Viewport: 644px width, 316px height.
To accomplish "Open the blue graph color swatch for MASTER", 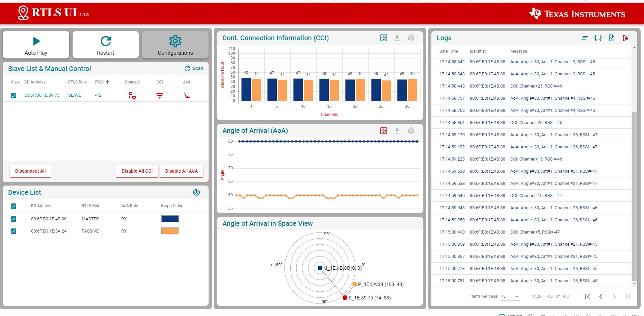I will [x=170, y=219].
